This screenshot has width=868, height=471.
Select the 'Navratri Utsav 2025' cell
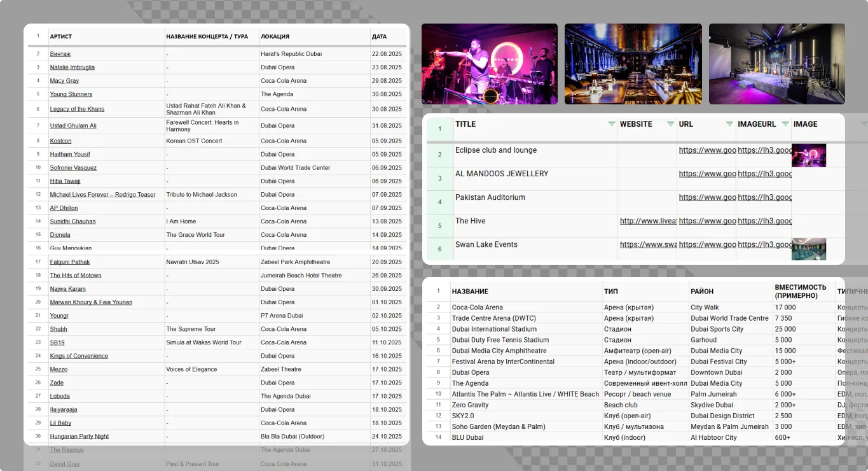tap(212, 262)
